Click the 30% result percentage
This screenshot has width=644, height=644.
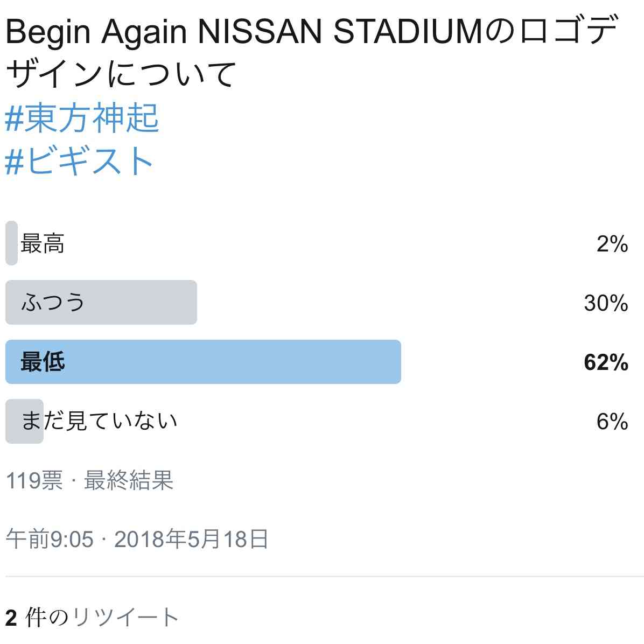pyautogui.click(x=606, y=303)
